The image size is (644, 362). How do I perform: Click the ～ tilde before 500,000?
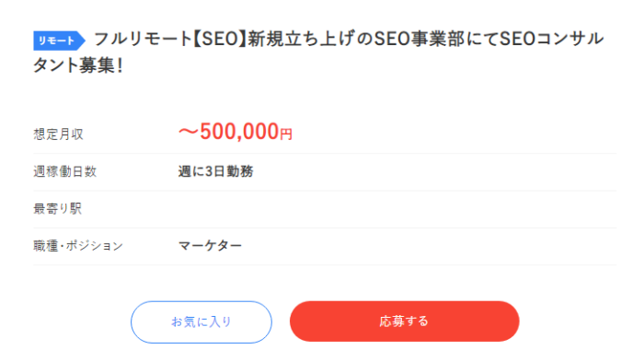pyautogui.click(x=189, y=133)
